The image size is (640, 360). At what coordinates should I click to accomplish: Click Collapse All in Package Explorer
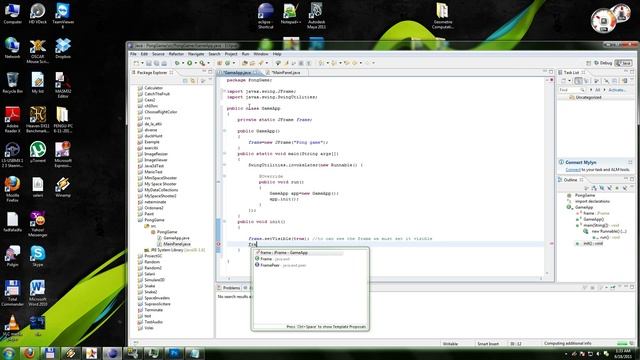coord(185,81)
